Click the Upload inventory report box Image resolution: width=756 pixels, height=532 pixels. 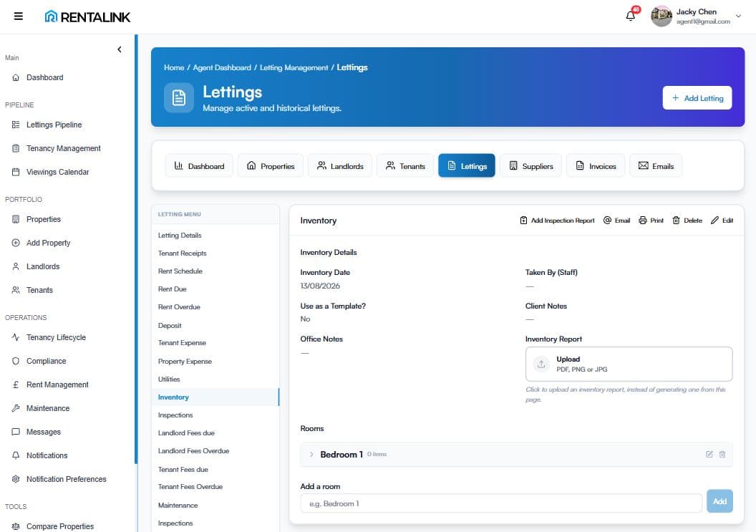click(x=629, y=364)
